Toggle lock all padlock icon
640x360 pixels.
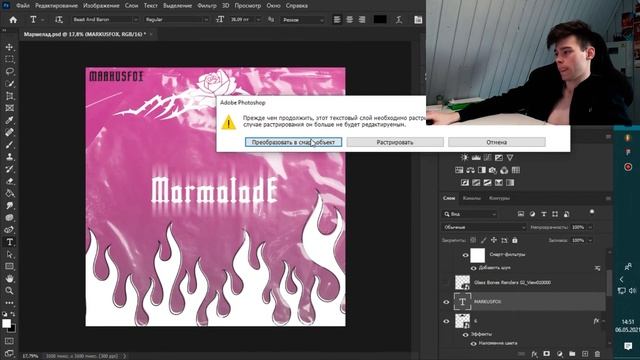[x=515, y=240]
